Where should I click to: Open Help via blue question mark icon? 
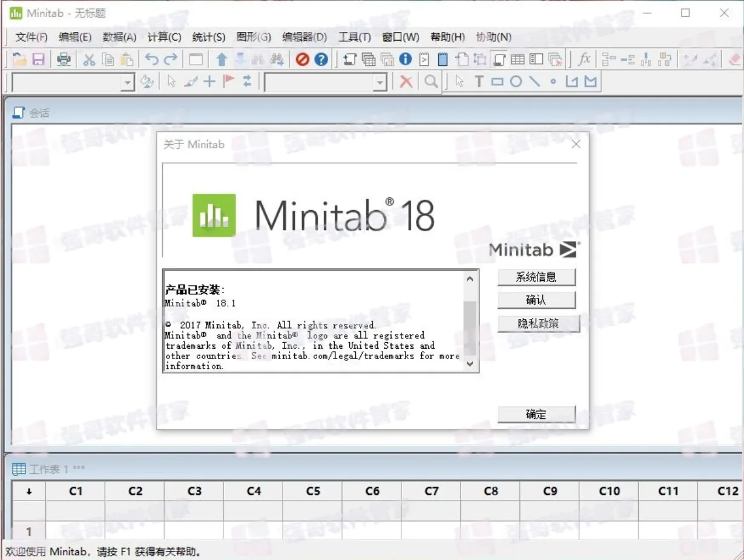321,59
